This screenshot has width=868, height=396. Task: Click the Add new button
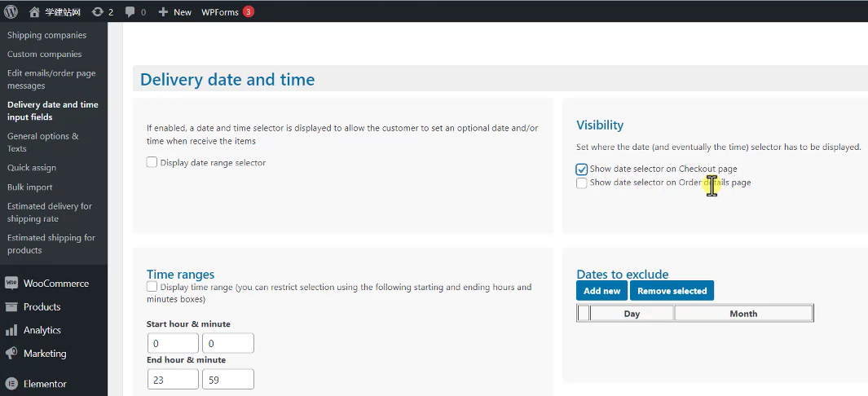pyautogui.click(x=601, y=291)
